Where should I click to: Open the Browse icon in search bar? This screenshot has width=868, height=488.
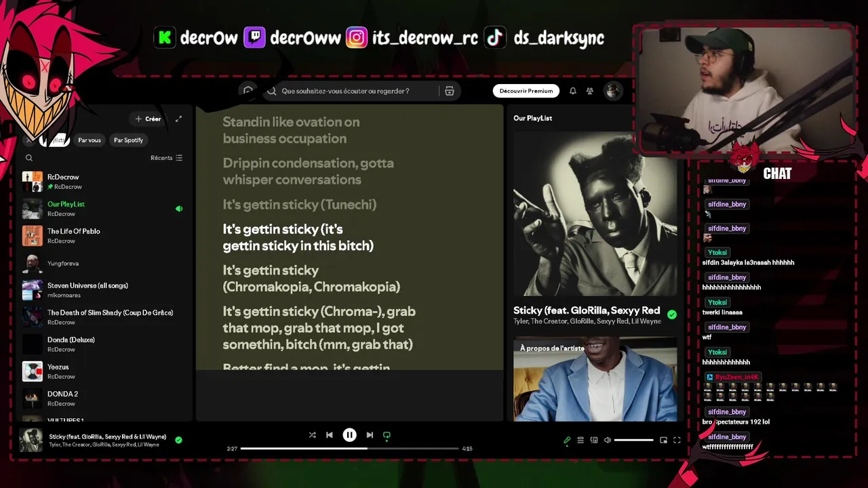pyautogui.click(x=449, y=91)
